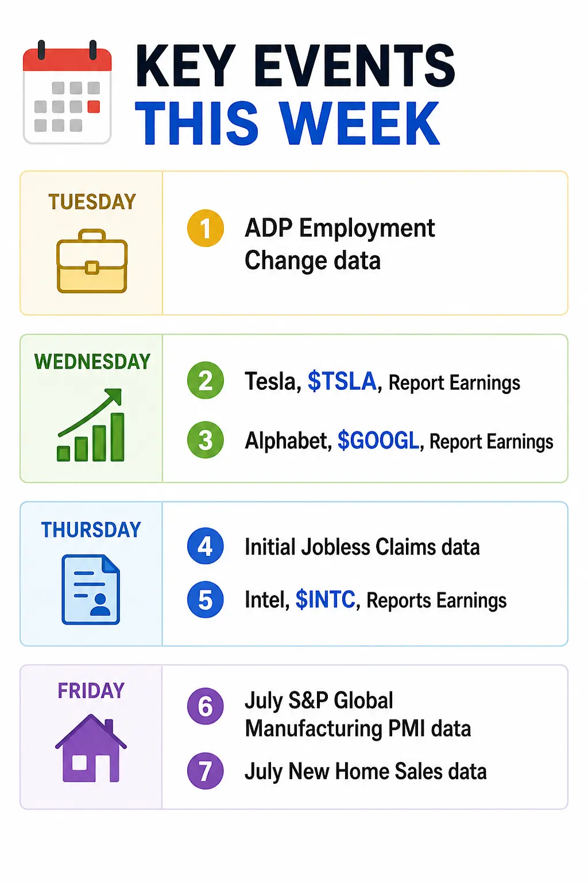Click the Thursday document profile icon
This screenshot has height=882, width=588.
point(91,589)
